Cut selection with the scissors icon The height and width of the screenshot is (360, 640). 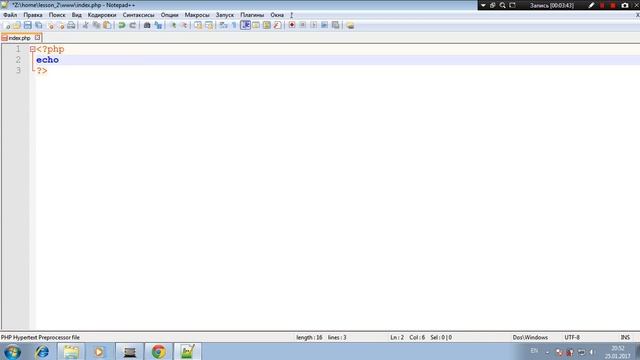85,25
